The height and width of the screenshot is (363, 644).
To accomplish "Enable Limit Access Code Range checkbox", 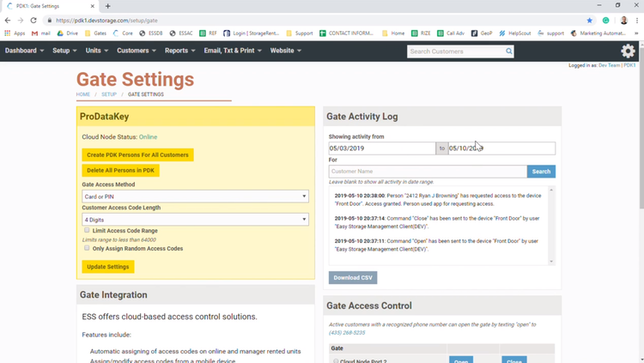I will (87, 230).
